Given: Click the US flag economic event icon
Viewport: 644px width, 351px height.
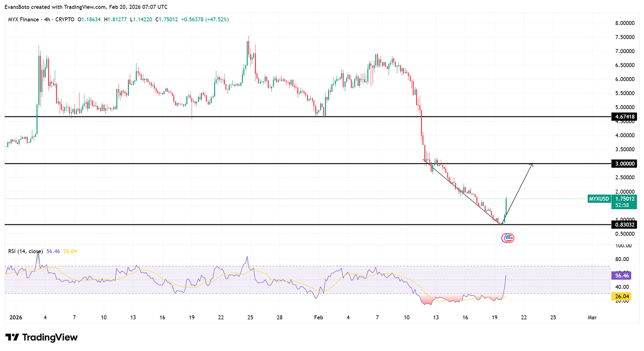Looking at the screenshot, I should [510, 238].
